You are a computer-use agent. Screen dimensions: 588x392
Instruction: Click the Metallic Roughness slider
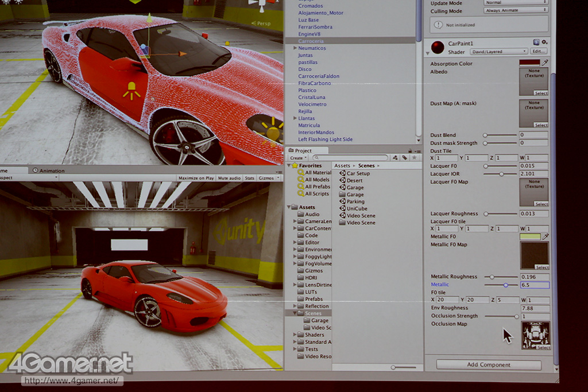tap(501, 277)
